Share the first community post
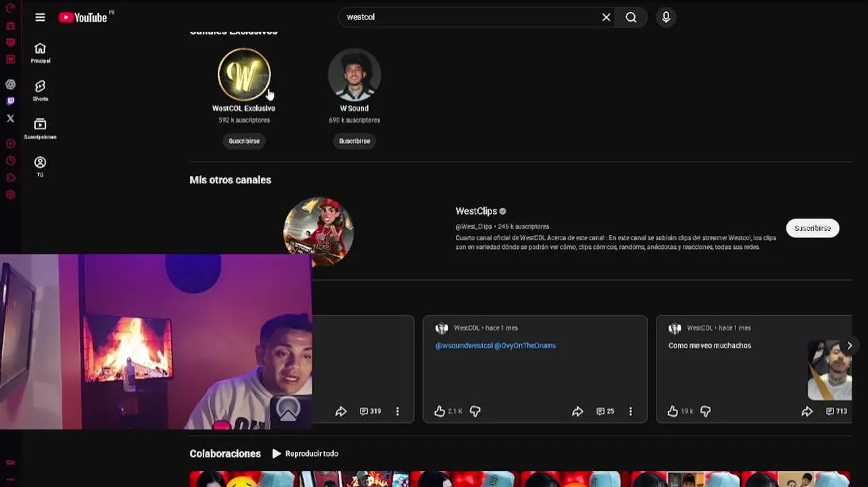Viewport: 868px width, 487px height. 341,411
